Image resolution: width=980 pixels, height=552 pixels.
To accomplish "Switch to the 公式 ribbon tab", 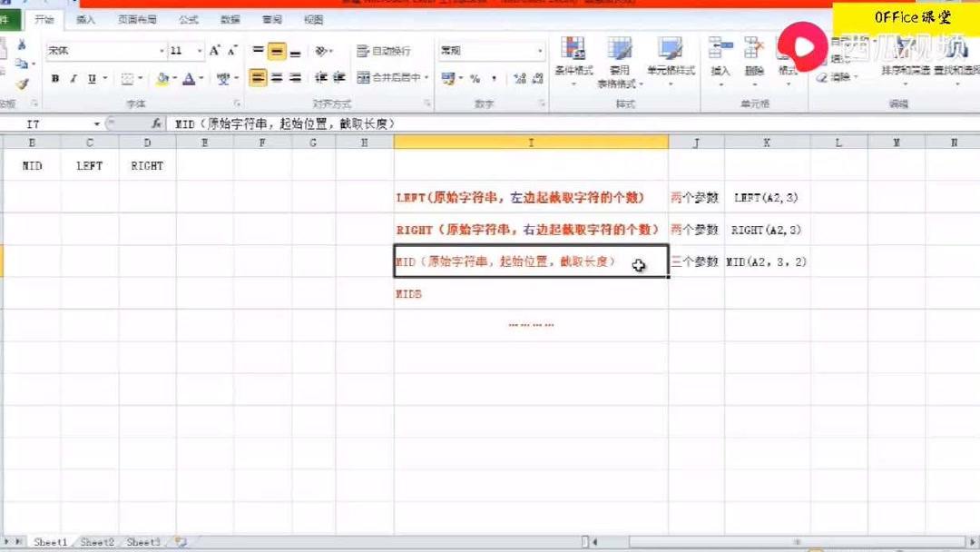I will point(188,18).
